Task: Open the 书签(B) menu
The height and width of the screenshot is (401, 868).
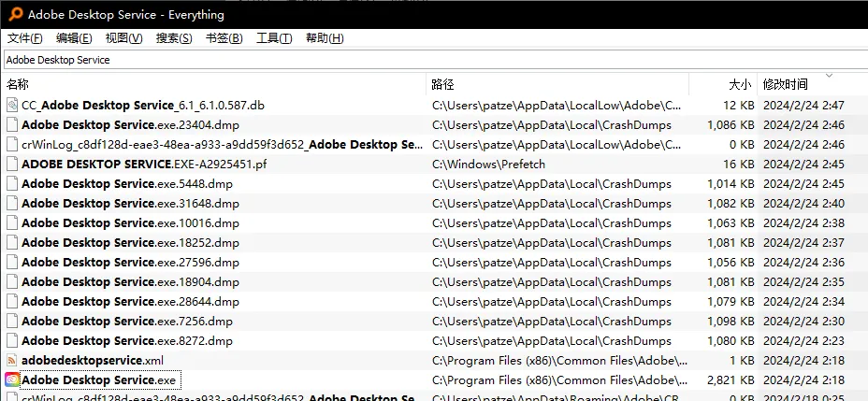Action: [x=224, y=38]
